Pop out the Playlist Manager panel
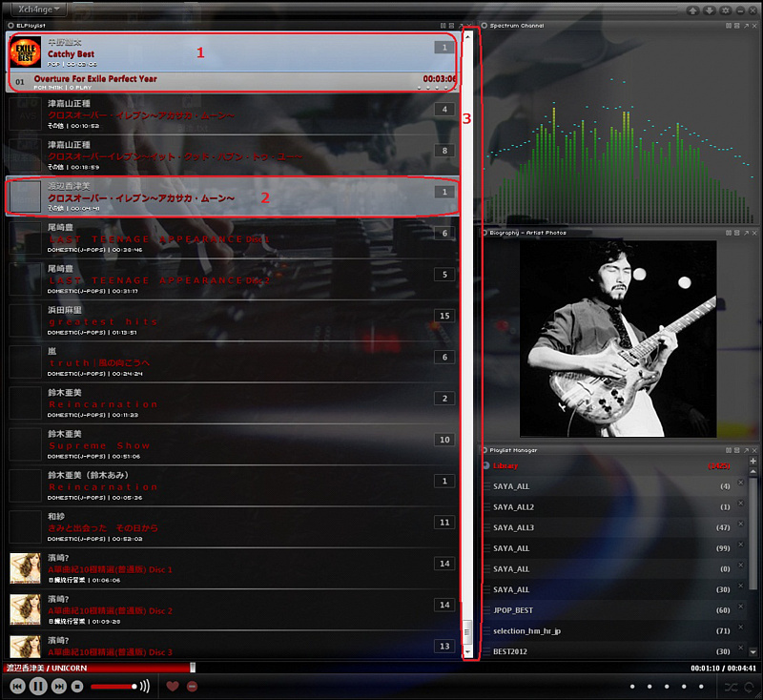 tap(746, 450)
